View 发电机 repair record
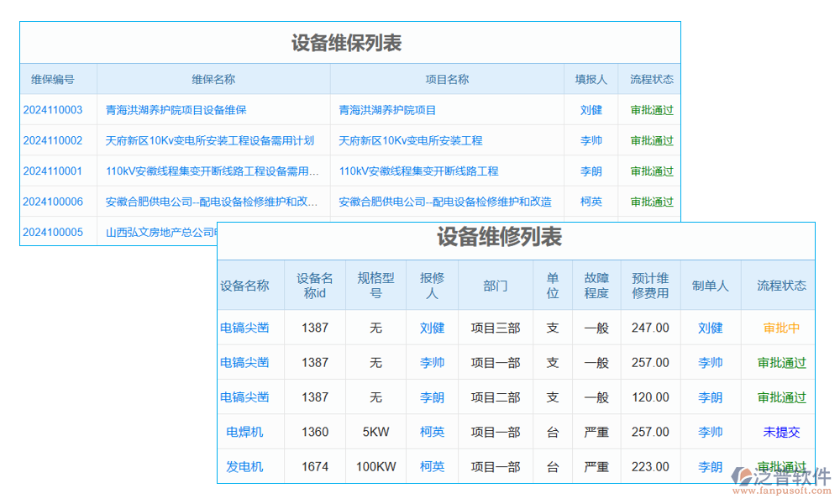Image resolution: width=840 pixels, height=504 pixels. (x=246, y=466)
